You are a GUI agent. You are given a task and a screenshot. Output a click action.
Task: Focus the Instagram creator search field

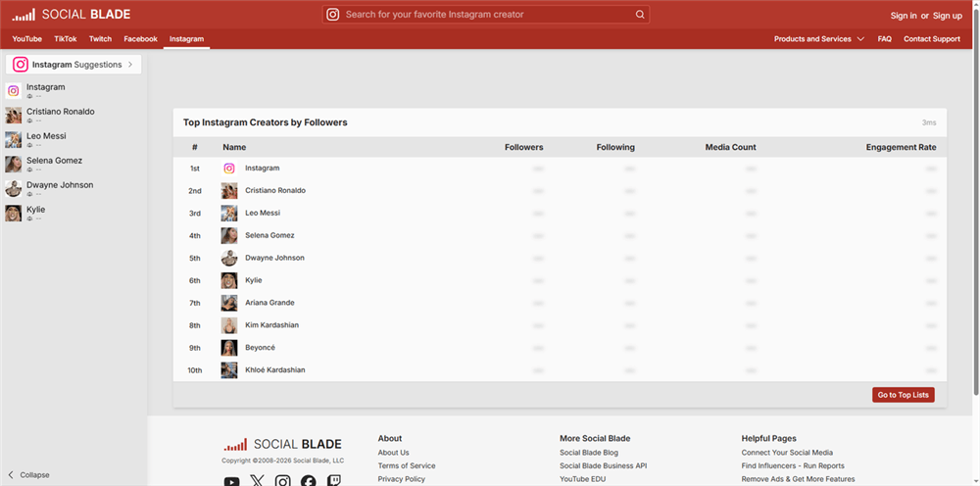coord(486,15)
